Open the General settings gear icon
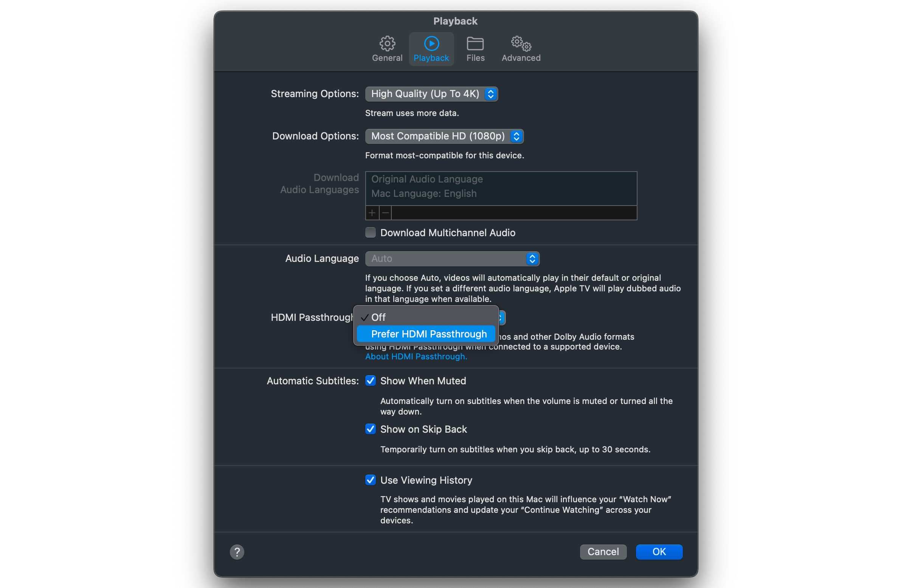 [x=387, y=44]
